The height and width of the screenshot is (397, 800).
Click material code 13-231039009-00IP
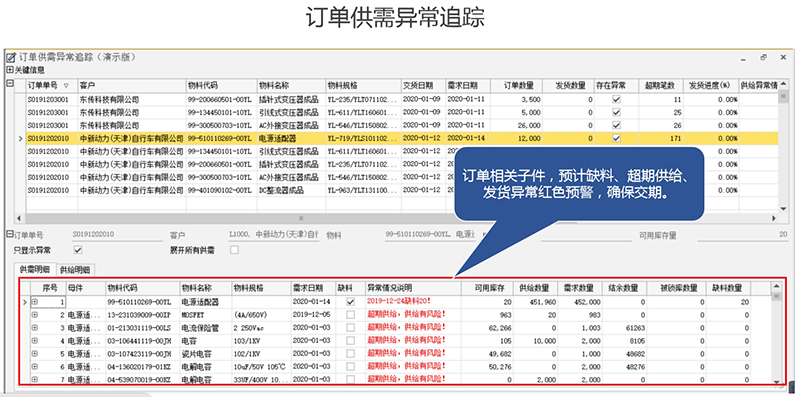pos(139,315)
